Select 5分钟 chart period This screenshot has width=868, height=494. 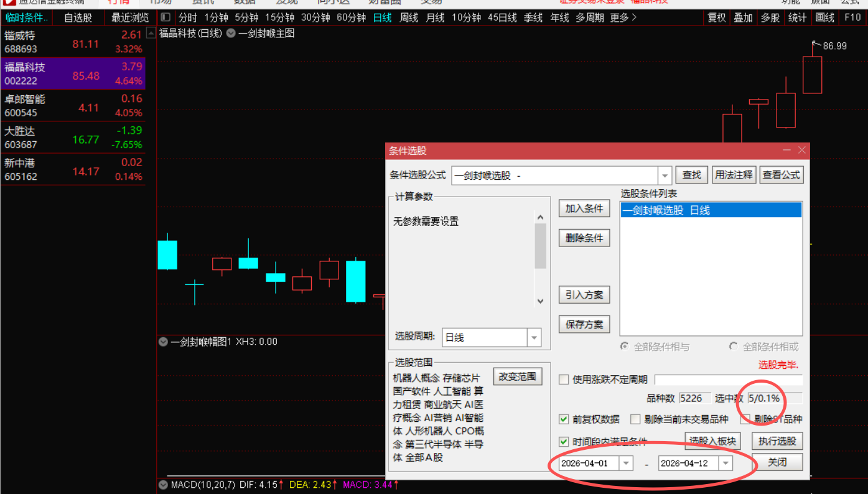pyautogui.click(x=246, y=18)
